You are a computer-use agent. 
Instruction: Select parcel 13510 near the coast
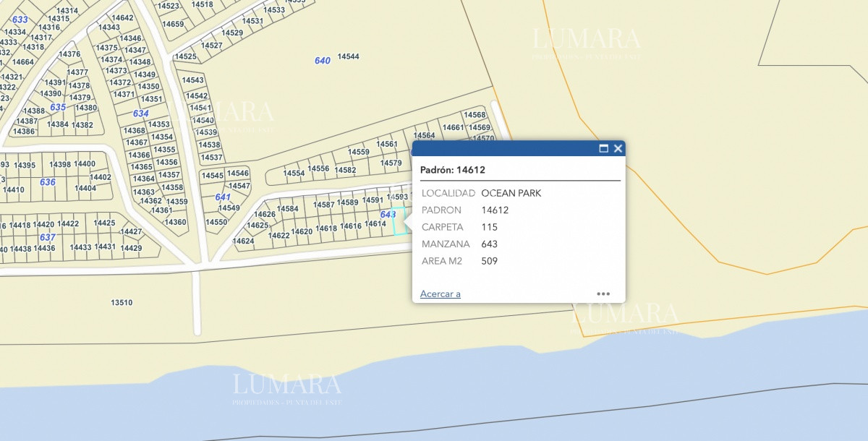(122, 303)
